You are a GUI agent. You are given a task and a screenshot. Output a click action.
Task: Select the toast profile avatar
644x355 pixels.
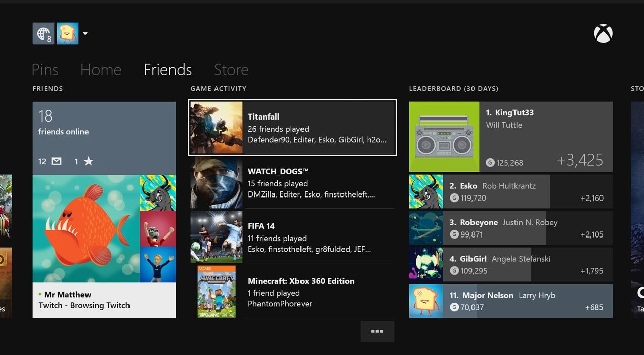point(68,33)
